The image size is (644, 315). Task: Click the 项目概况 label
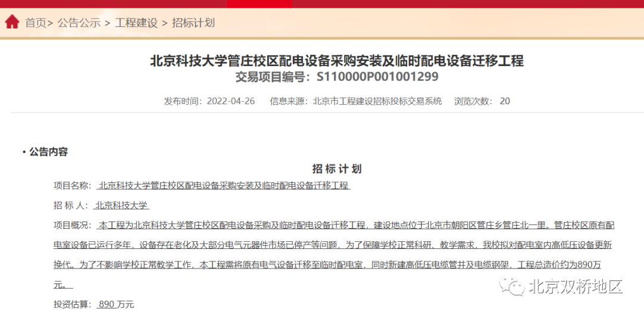point(72,224)
